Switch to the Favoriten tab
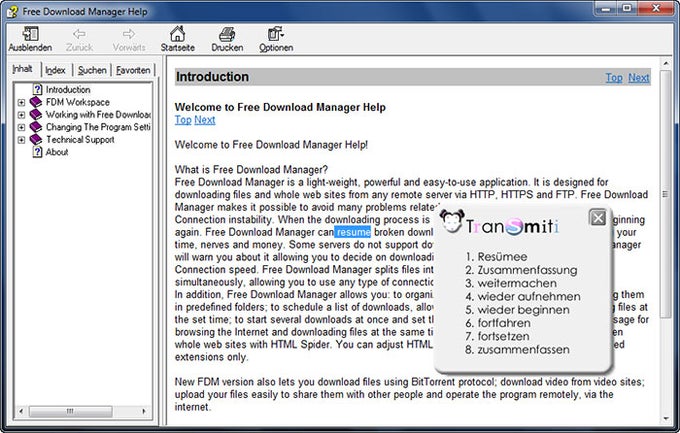 133,70
